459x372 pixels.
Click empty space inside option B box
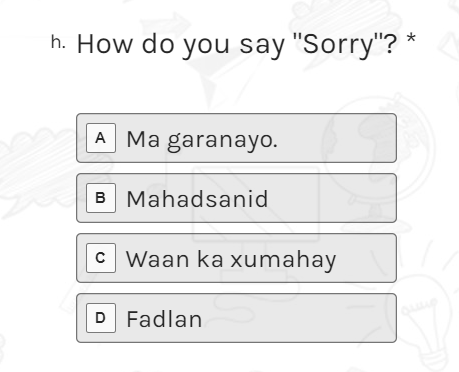(x=333, y=198)
